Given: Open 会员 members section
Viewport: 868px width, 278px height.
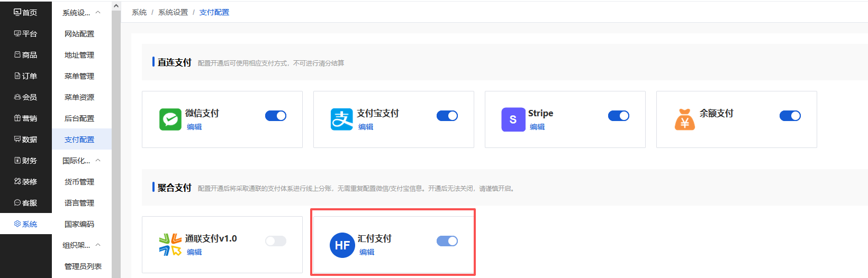Looking at the screenshot, I should [25, 97].
